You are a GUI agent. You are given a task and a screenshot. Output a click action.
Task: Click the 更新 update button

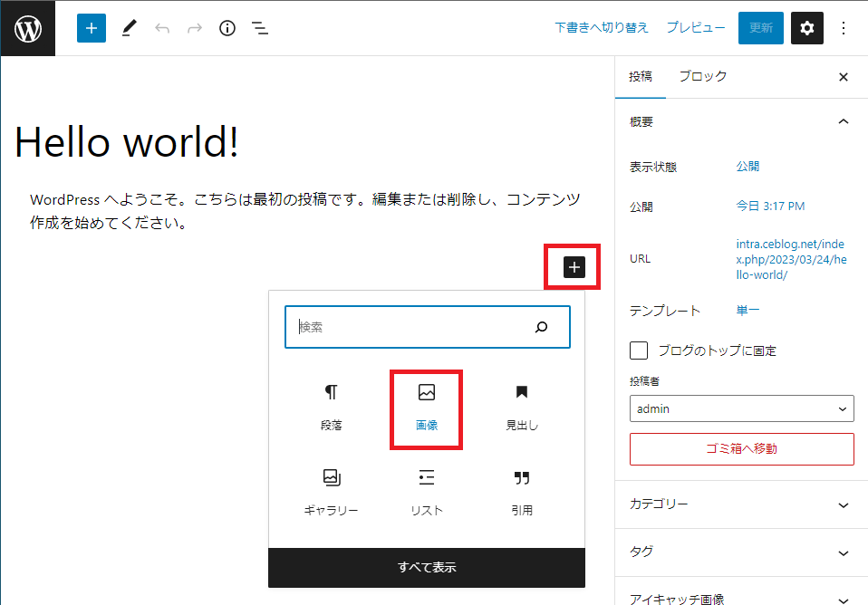click(x=760, y=28)
